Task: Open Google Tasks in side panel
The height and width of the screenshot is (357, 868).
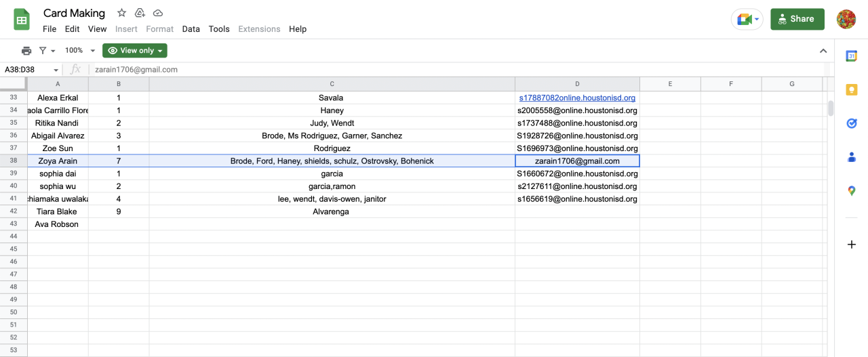Action: click(852, 123)
